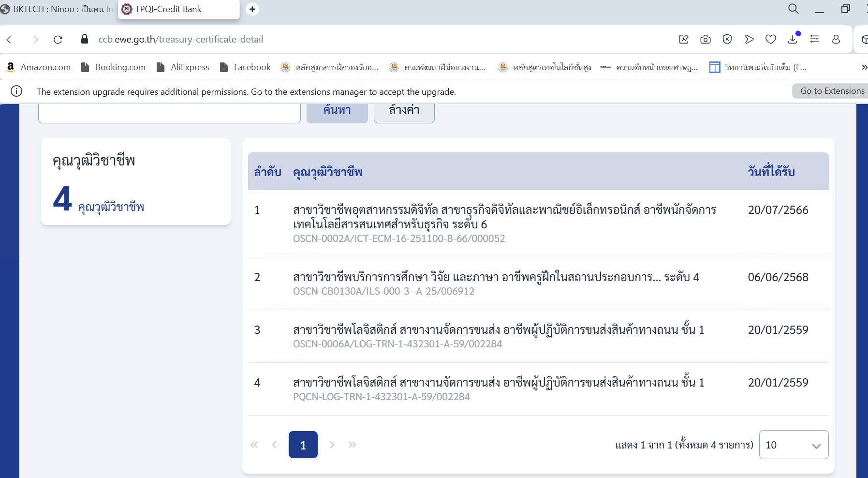Image resolution: width=868 pixels, height=478 pixels.
Task: Click the search text input field
Action: coord(169,113)
